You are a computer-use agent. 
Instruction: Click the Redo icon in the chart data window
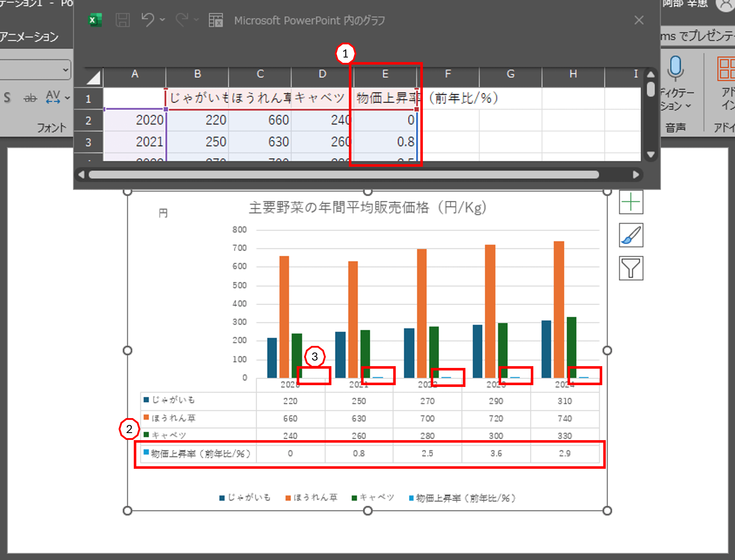(182, 20)
